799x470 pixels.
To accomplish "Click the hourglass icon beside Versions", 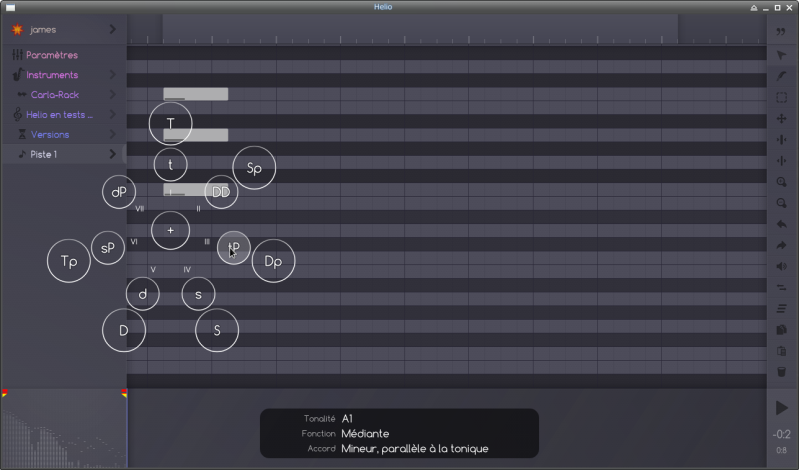I will (22, 134).
